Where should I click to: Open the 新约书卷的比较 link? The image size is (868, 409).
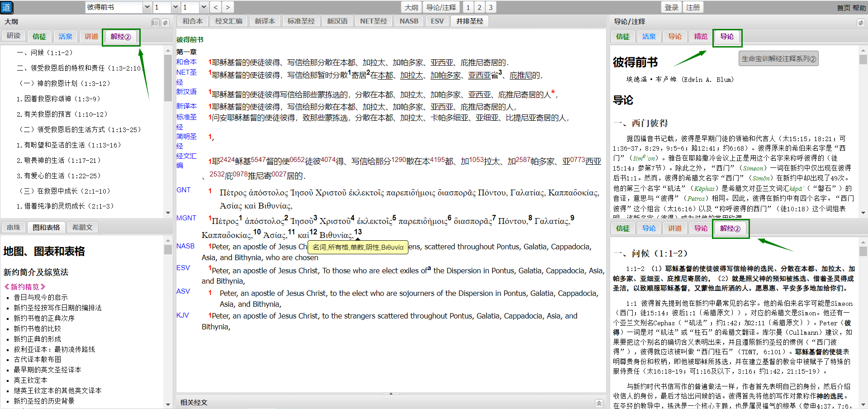37,328
